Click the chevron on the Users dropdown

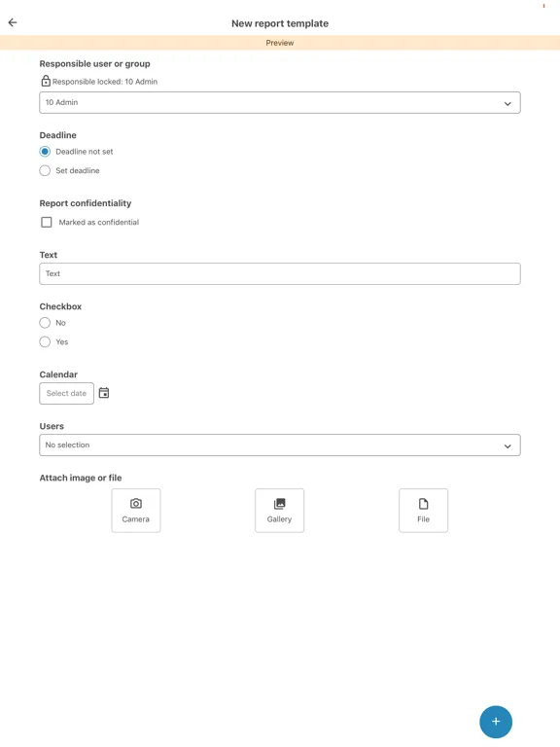507,445
